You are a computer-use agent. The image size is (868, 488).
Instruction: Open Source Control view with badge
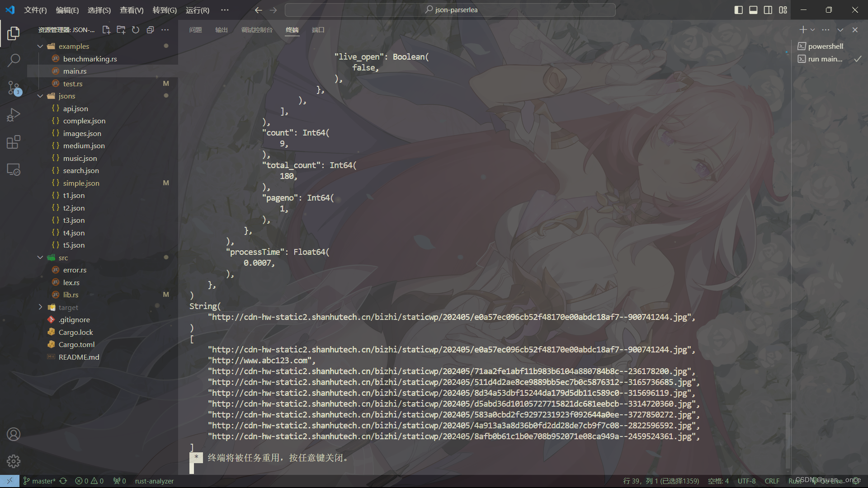click(x=14, y=88)
